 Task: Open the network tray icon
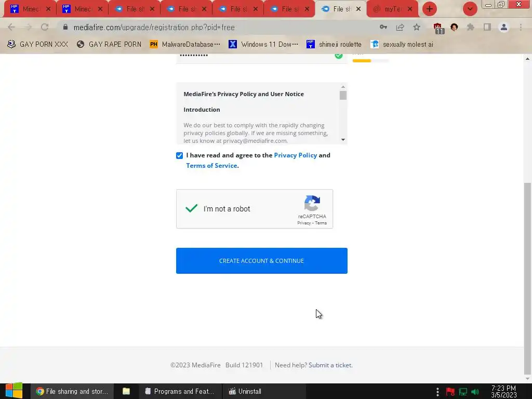click(x=463, y=392)
